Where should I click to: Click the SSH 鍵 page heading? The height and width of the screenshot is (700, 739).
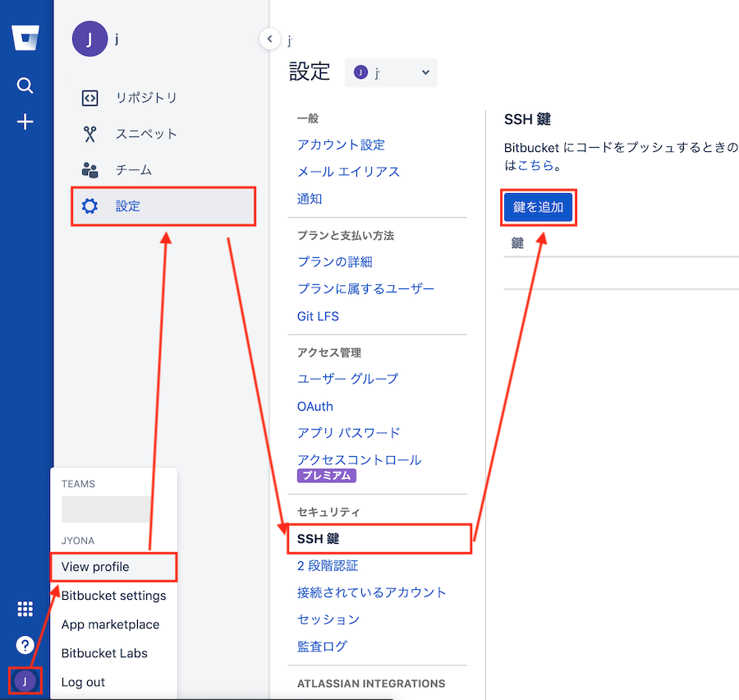[527, 119]
